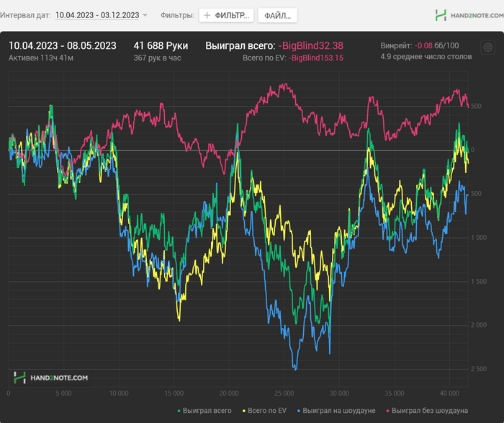Click the plus icon on the ФИЛЬТР button

pyautogui.click(x=207, y=15)
